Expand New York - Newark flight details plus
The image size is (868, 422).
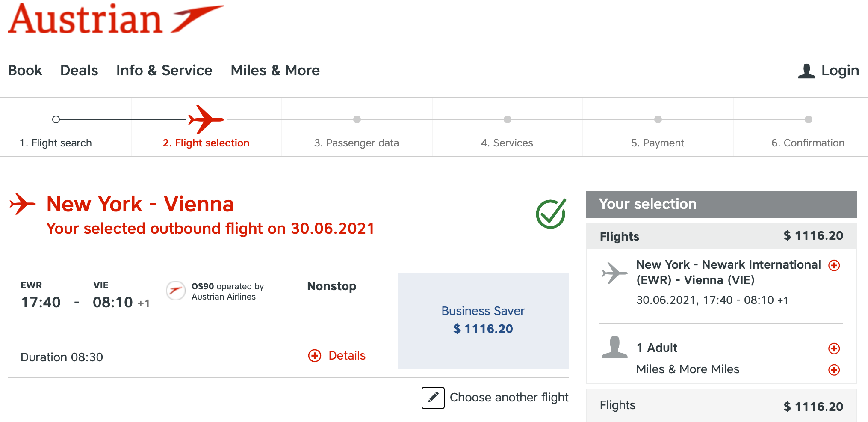coord(834,265)
